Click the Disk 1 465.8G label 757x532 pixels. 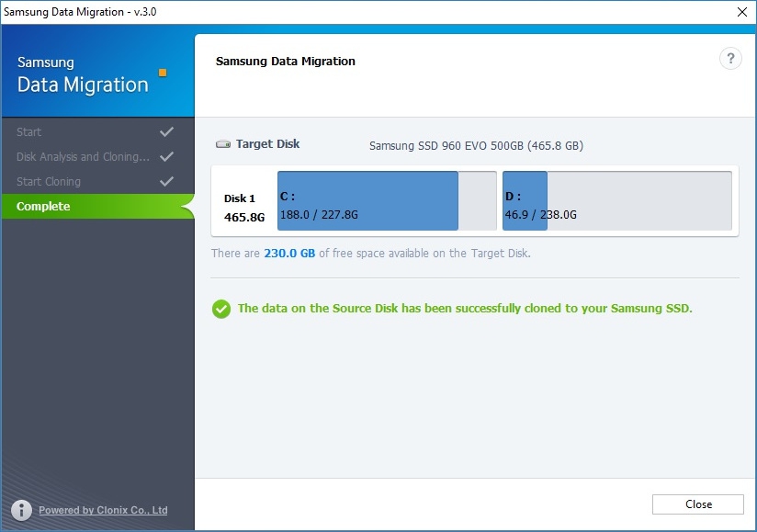tap(244, 208)
